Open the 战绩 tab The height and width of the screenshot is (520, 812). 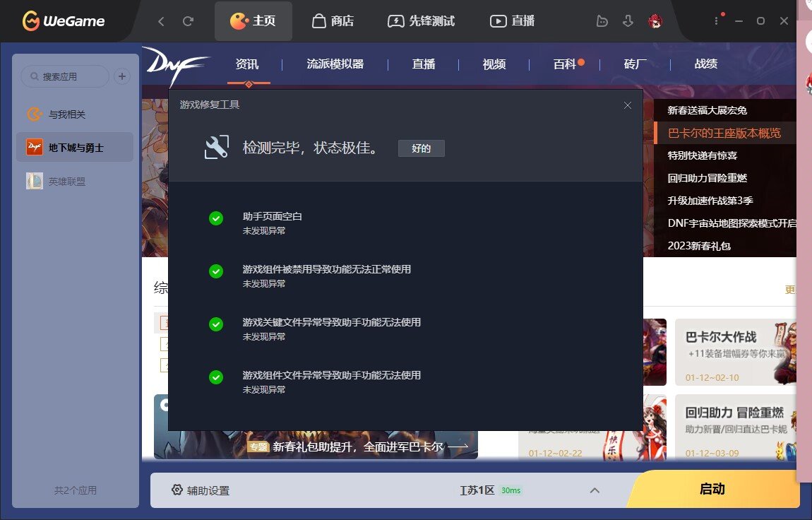point(706,64)
